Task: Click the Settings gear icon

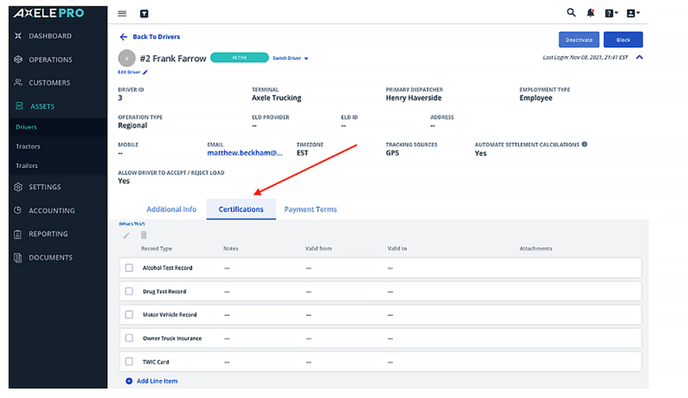Action: [x=18, y=187]
